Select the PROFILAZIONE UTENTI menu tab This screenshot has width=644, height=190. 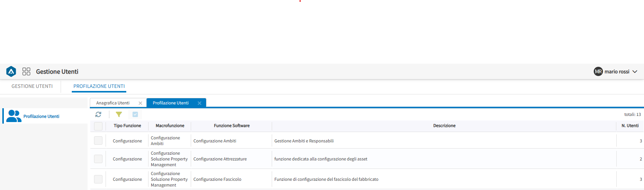99,86
